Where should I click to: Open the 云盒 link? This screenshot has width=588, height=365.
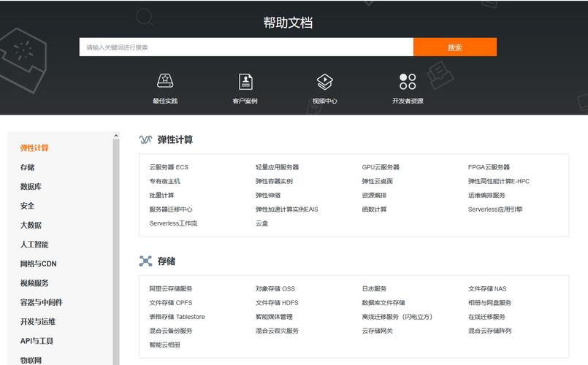[x=261, y=223]
